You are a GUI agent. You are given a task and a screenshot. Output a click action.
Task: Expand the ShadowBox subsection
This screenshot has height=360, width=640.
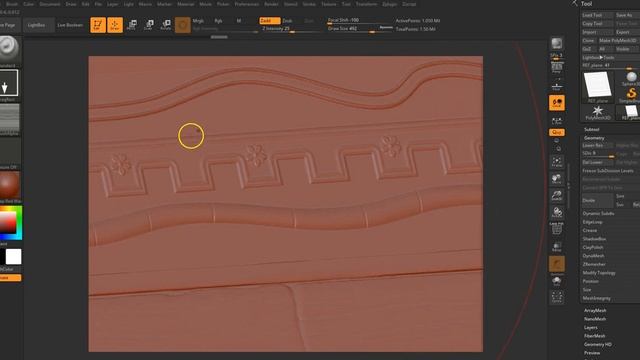click(594, 239)
